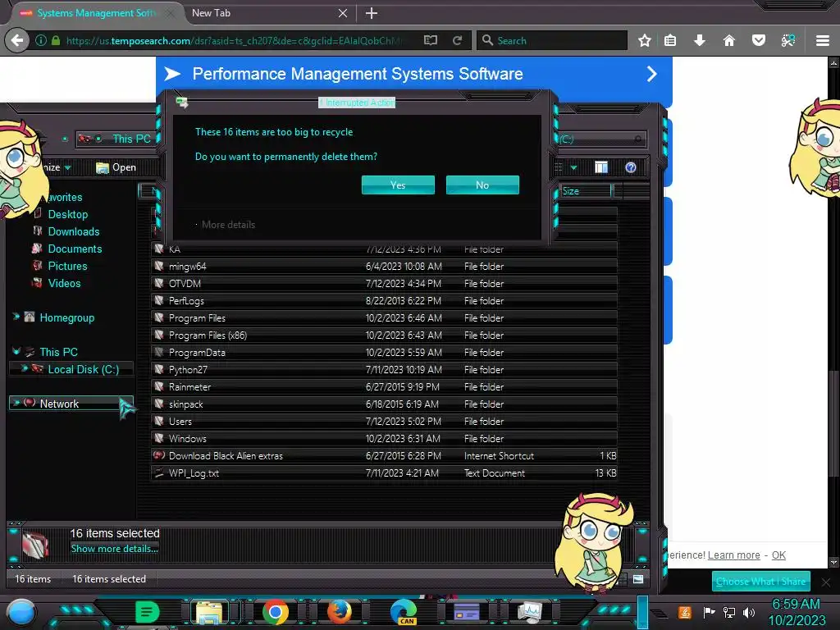840x630 pixels.
Task: Open view options dropdown arrow in Explorer
Action: click(x=573, y=167)
